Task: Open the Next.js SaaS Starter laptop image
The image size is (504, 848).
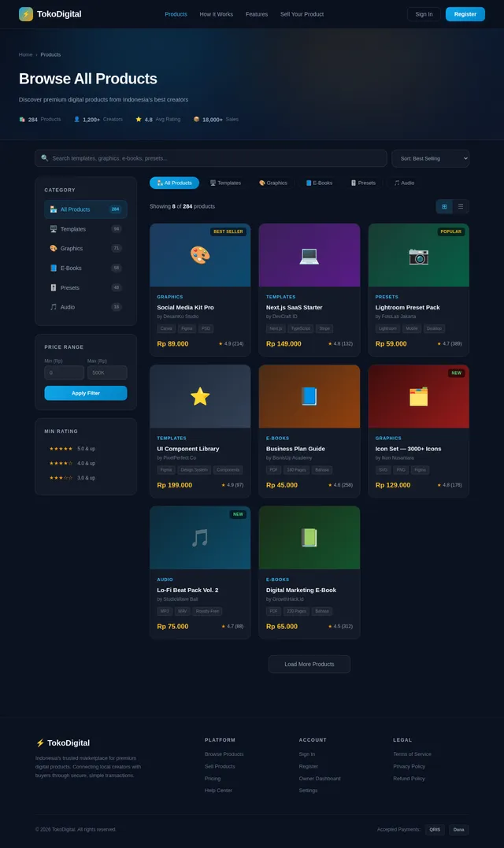Action: point(309,255)
